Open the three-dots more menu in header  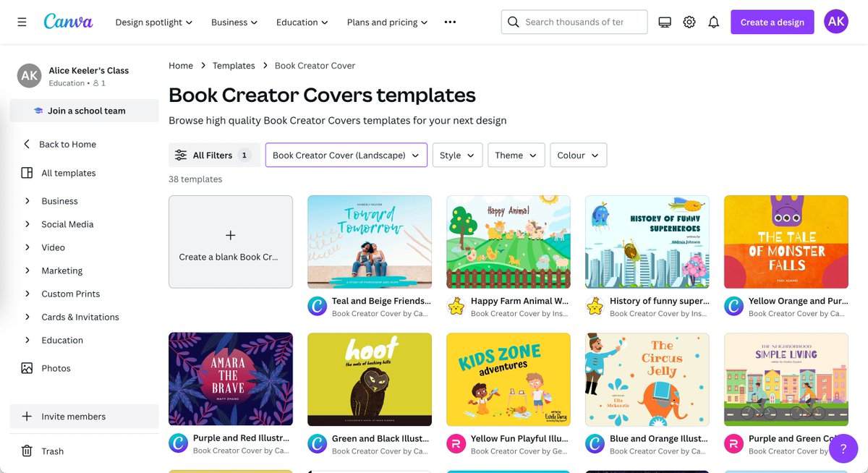(x=450, y=22)
